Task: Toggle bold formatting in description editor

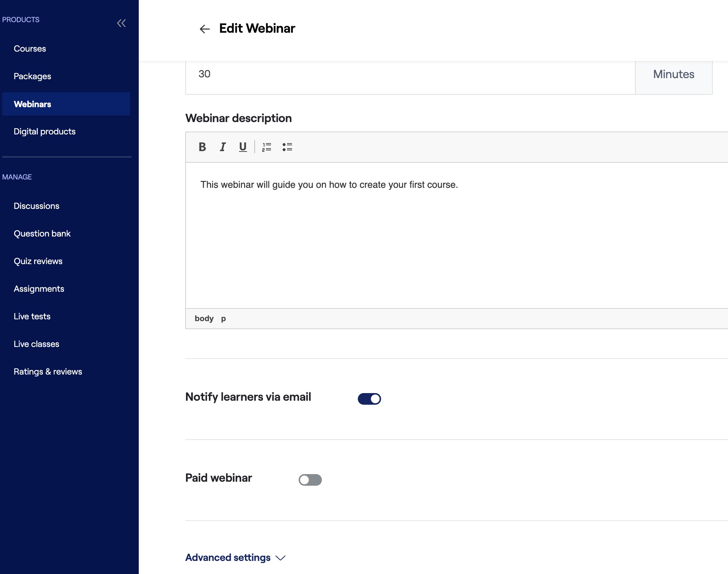Action: pos(202,147)
